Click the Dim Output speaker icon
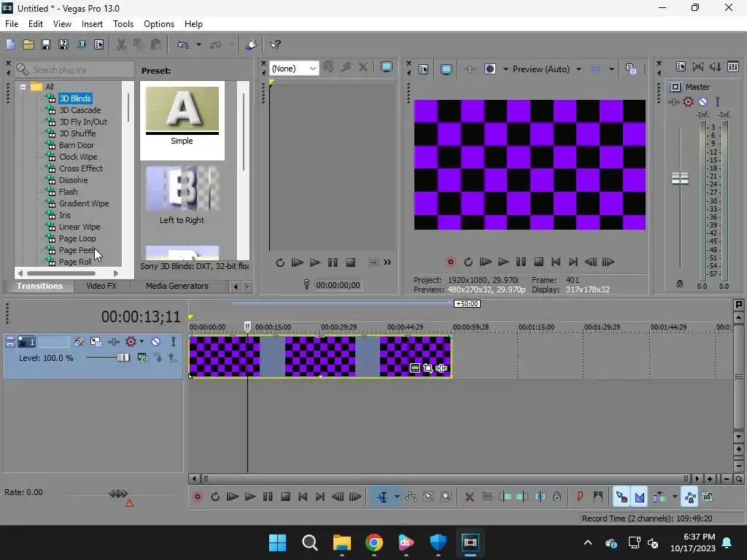747x560 pixels. (x=716, y=66)
